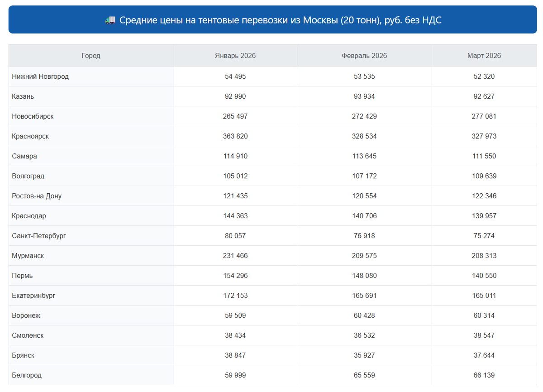Click Екатеринбург March price 165 011
Screen dimensions: 543x392
pyautogui.click(x=484, y=296)
